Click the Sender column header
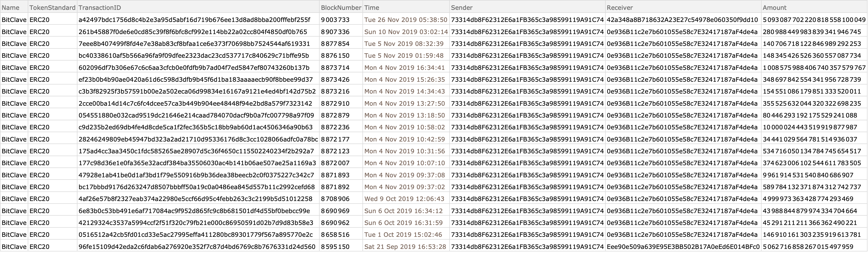This screenshot has width=868, height=259. click(x=527, y=7)
